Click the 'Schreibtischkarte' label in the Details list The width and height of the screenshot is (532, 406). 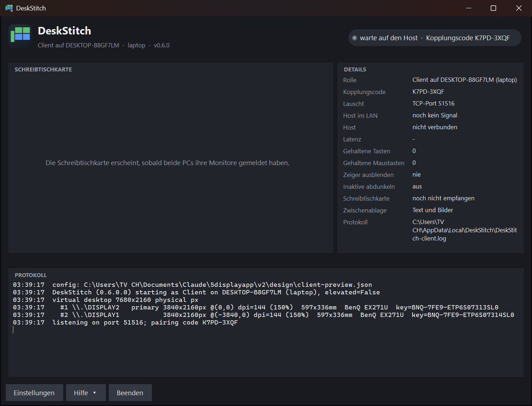(366, 199)
